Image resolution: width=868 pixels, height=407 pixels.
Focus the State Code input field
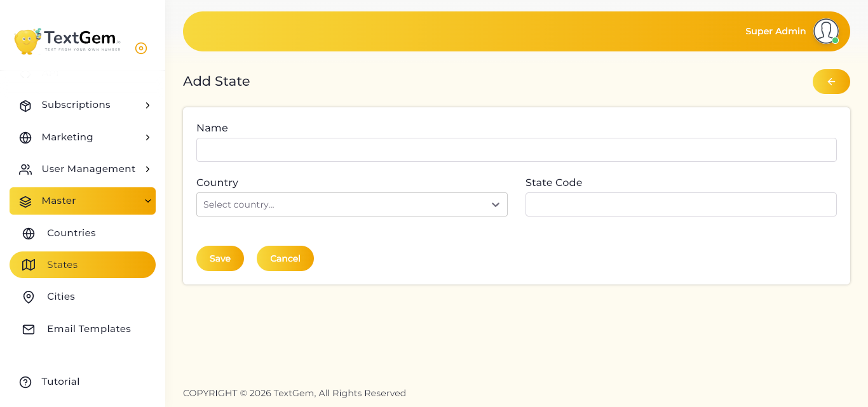tap(681, 204)
